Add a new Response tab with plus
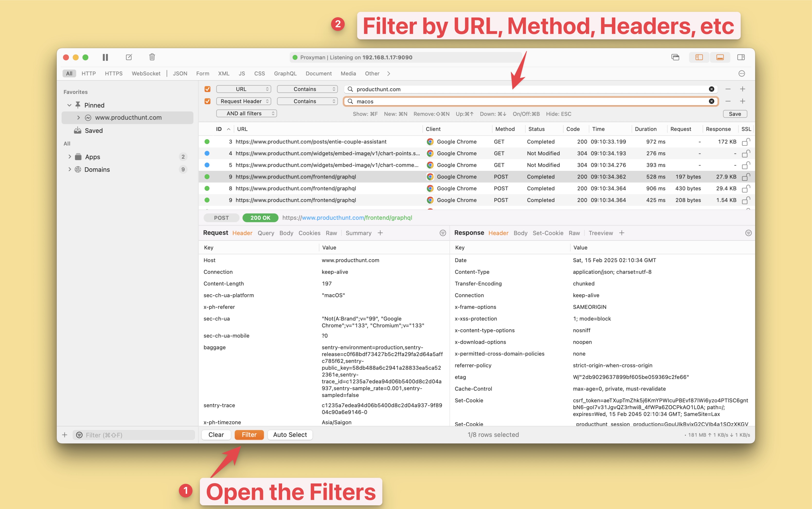Screen dimensions: 812x509 [x=622, y=233]
